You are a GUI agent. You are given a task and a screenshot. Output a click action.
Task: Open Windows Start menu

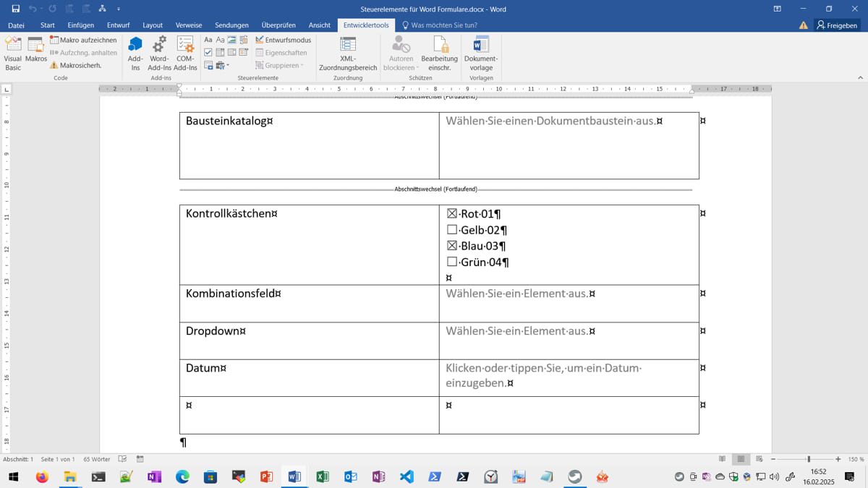coord(13,476)
